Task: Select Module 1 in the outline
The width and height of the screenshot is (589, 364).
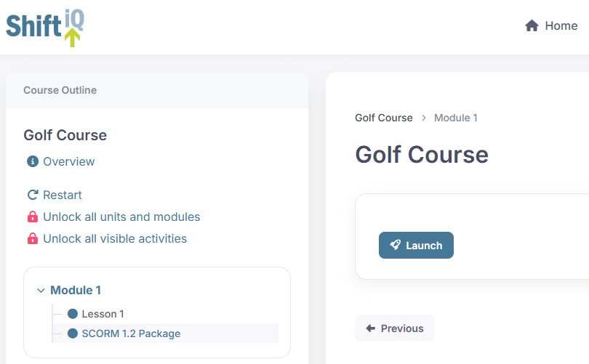Action: pyautogui.click(x=76, y=291)
